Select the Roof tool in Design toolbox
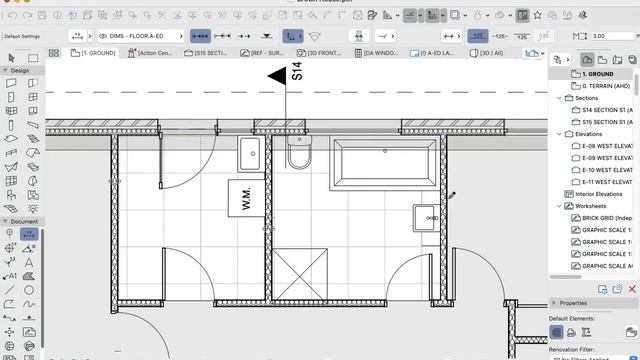640x360 pixels. (x=33, y=153)
